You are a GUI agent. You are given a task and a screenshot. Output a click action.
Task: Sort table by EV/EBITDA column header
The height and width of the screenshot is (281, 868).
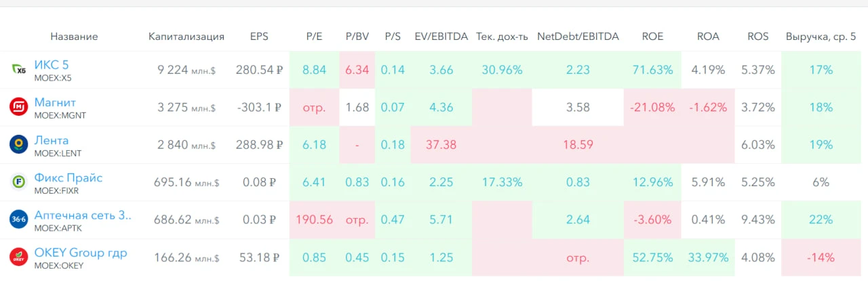tap(441, 37)
